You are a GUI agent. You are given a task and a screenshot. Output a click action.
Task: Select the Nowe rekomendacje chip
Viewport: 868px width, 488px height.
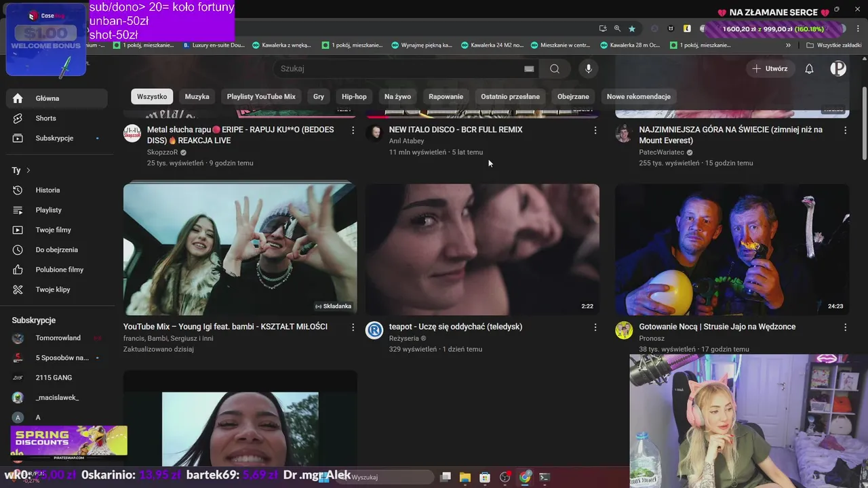[639, 96]
